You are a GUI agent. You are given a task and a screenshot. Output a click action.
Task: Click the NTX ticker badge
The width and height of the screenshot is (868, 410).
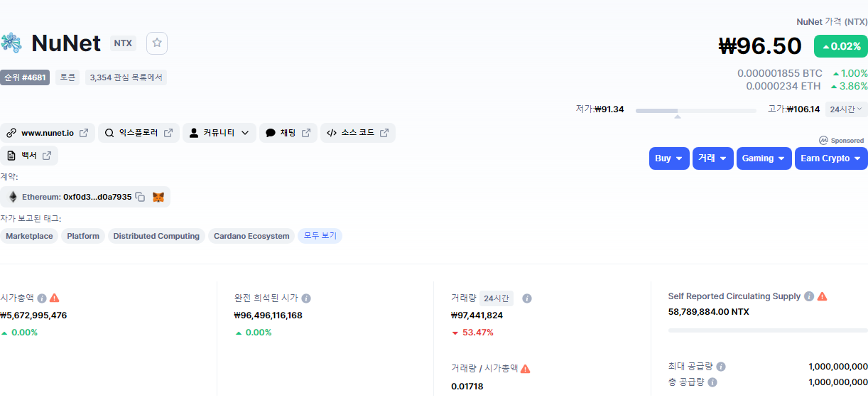coord(123,43)
